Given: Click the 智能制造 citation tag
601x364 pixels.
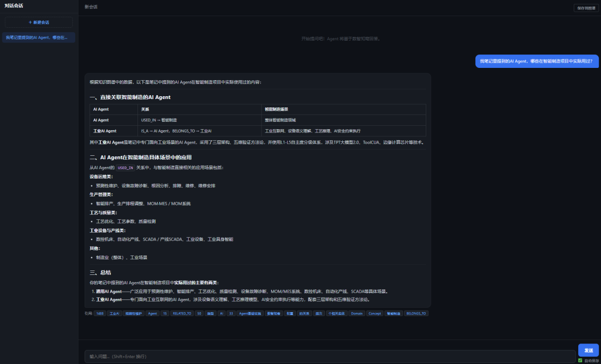Looking at the screenshot, I should (393, 313).
